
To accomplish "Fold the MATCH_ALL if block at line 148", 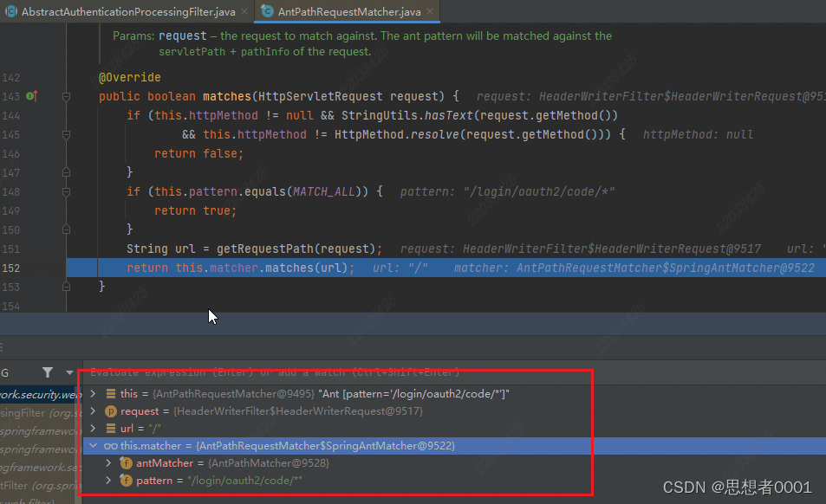I will pos(67,191).
